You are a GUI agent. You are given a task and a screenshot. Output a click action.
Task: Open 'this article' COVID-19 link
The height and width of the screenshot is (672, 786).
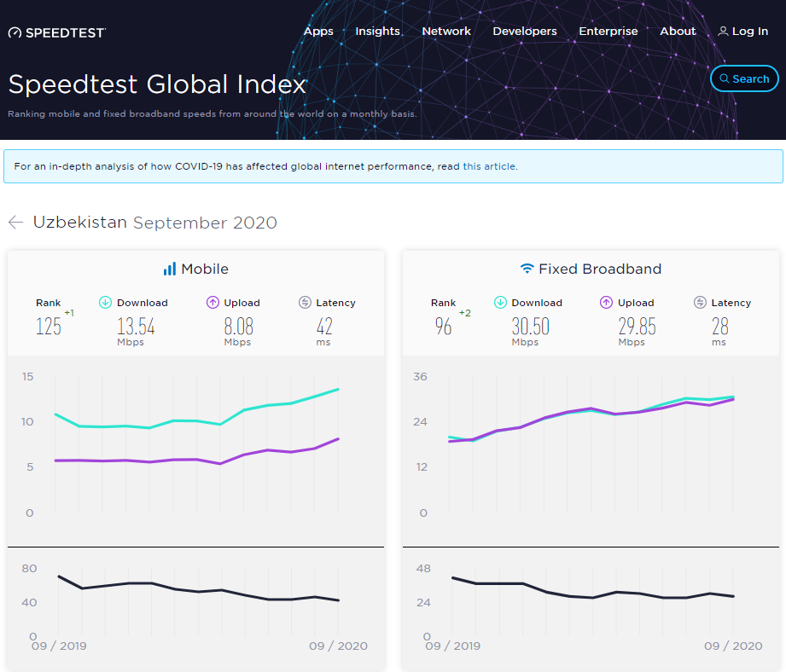tap(489, 166)
